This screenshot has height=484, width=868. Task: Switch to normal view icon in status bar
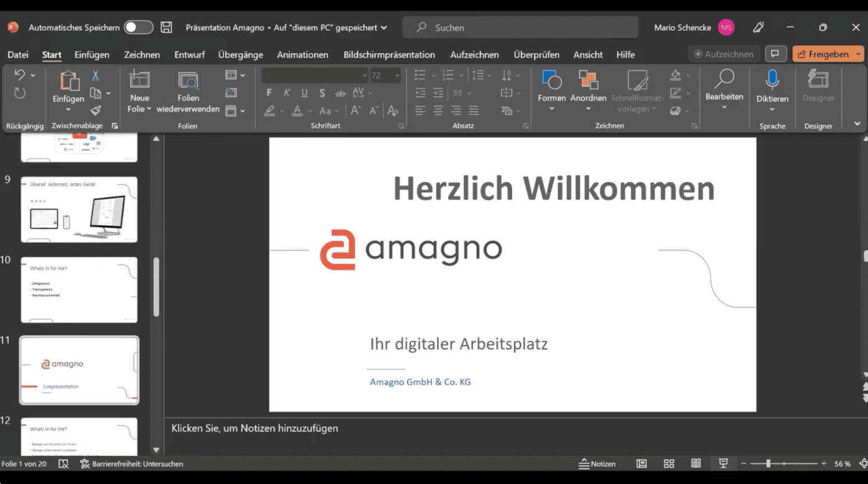[x=642, y=464]
